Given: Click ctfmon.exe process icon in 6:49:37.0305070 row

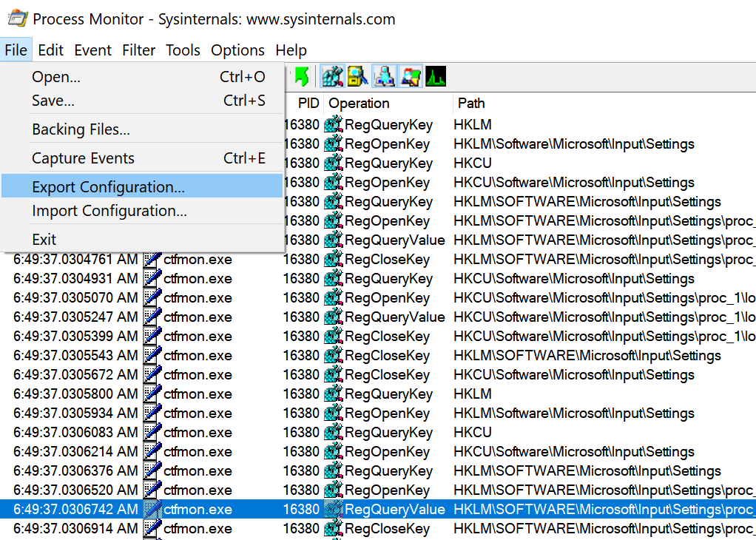Looking at the screenshot, I should pos(152,298).
